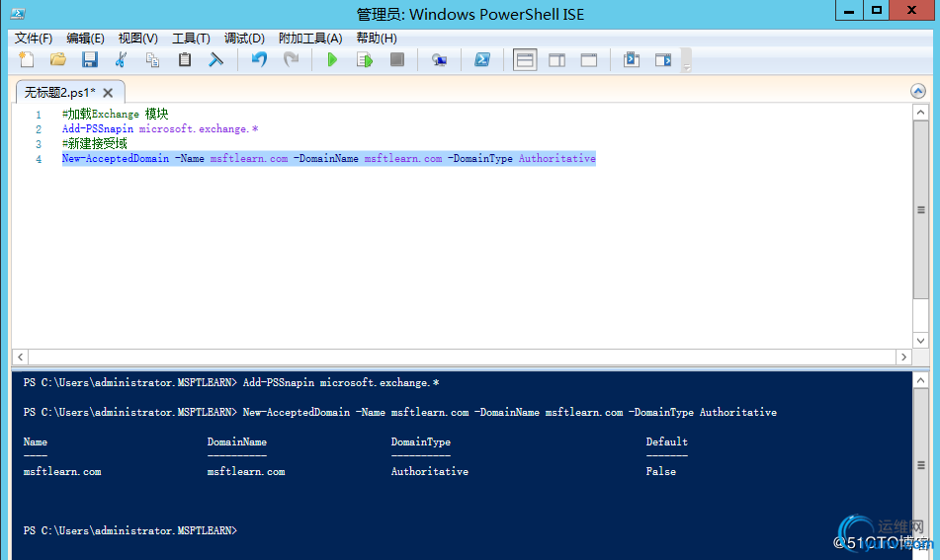Paste from clipboard using the Paste icon
Screen dimensions: 940x560
pyautogui.click(x=185, y=59)
